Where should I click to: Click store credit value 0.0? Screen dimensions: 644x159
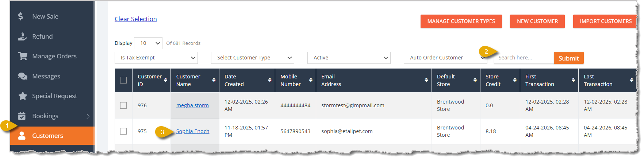point(489,105)
